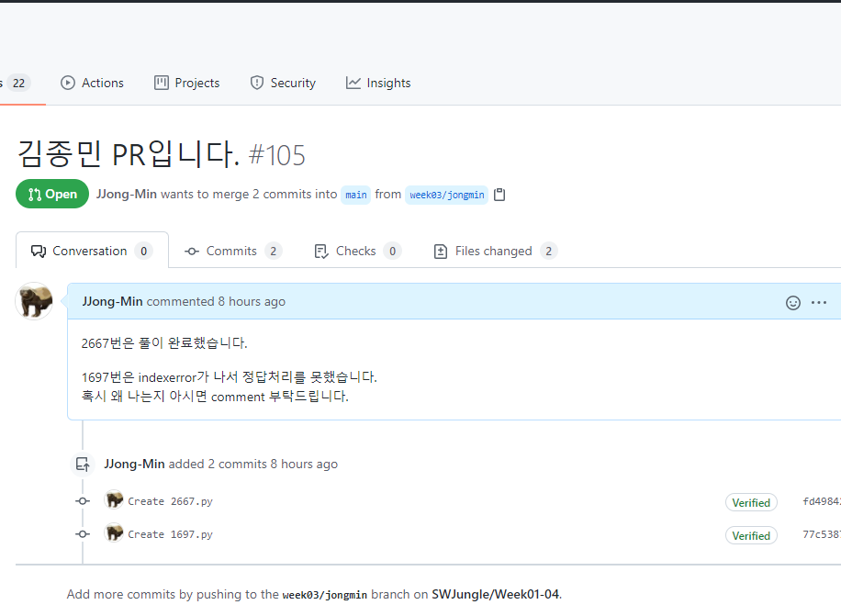Click the Checks tab checklist icon
The width and height of the screenshot is (841, 616).
pos(321,251)
